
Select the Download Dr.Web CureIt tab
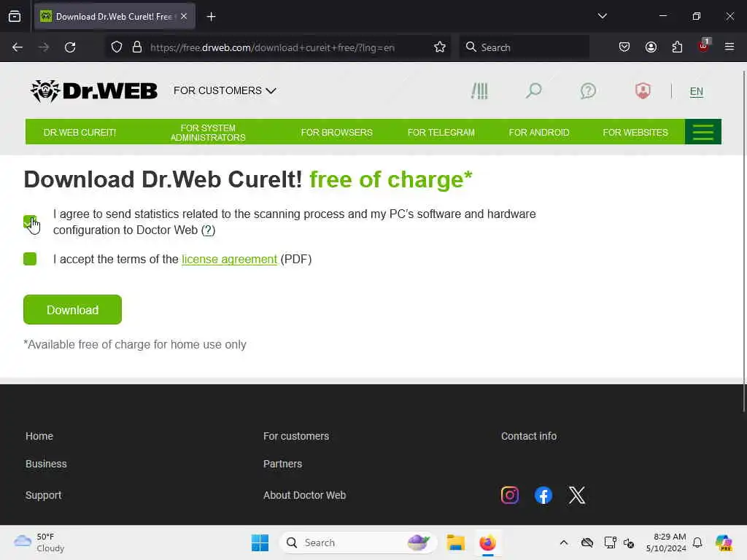pyautogui.click(x=115, y=16)
